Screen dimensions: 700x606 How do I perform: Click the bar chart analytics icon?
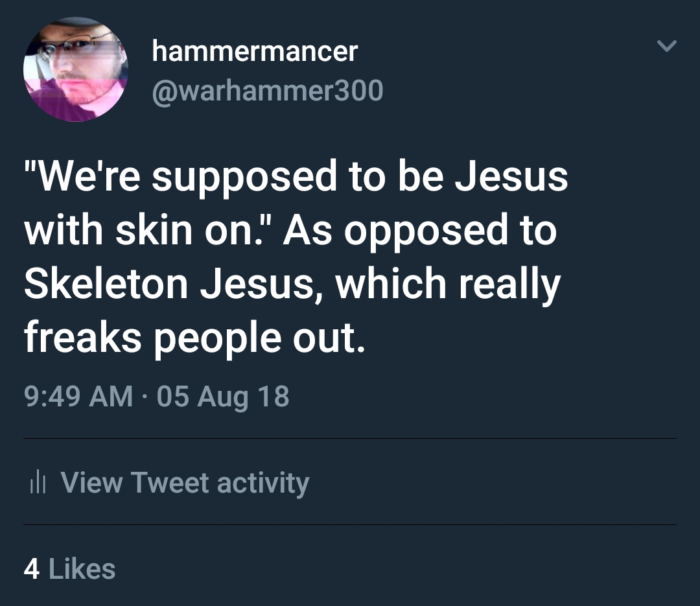36,483
